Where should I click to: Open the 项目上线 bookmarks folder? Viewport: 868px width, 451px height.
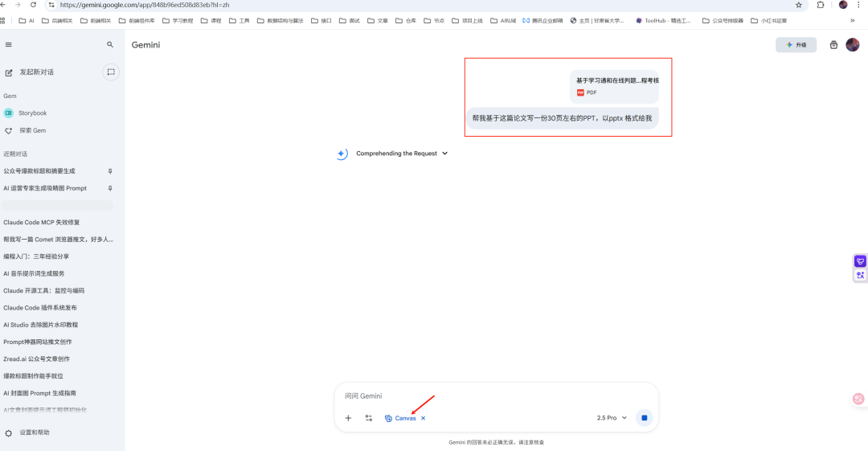[467, 21]
